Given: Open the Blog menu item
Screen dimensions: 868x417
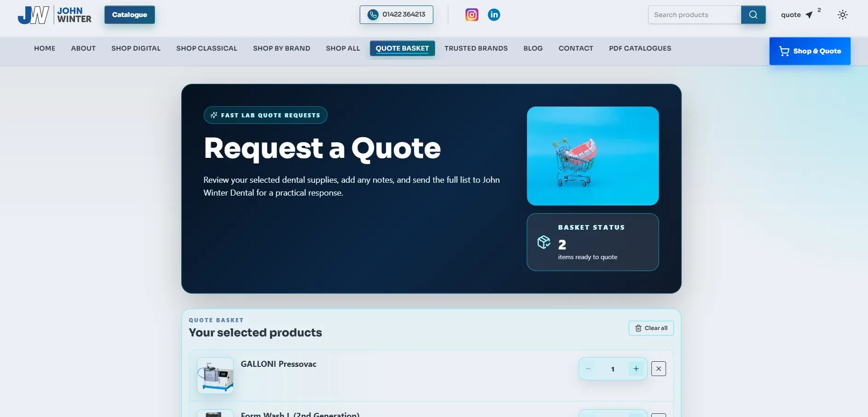Looking at the screenshot, I should (533, 48).
